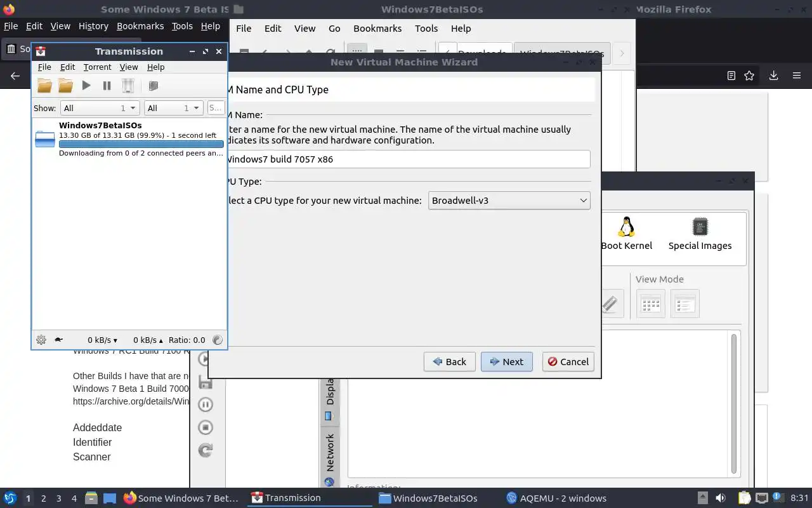Toggle turtle alternative speed limits

pyautogui.click(x=58, y=340)
